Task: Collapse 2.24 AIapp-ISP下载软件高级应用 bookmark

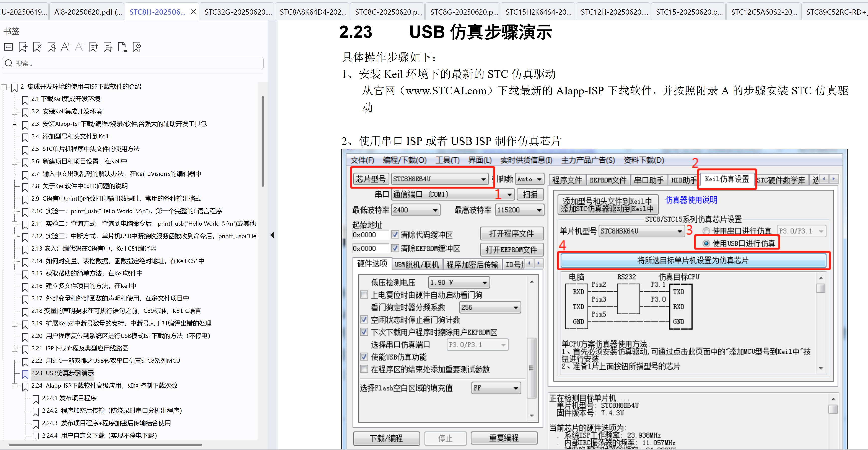Action: [x=14, y=386]
